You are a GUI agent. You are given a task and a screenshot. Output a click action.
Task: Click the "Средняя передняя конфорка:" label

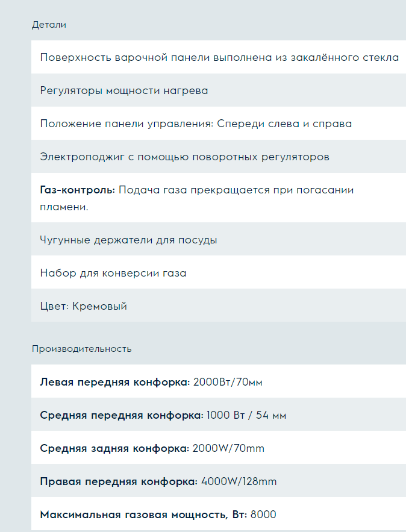[122, 415]
